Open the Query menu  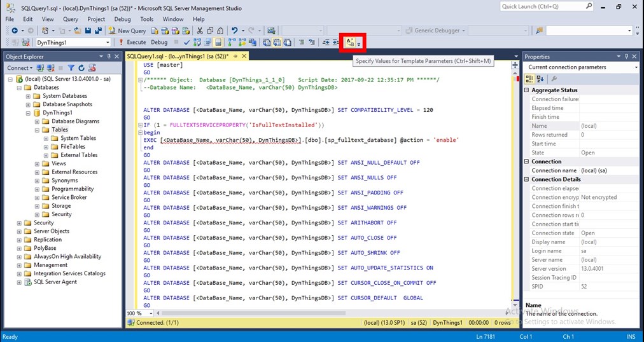pyautogui.click(x=71, y=19)
